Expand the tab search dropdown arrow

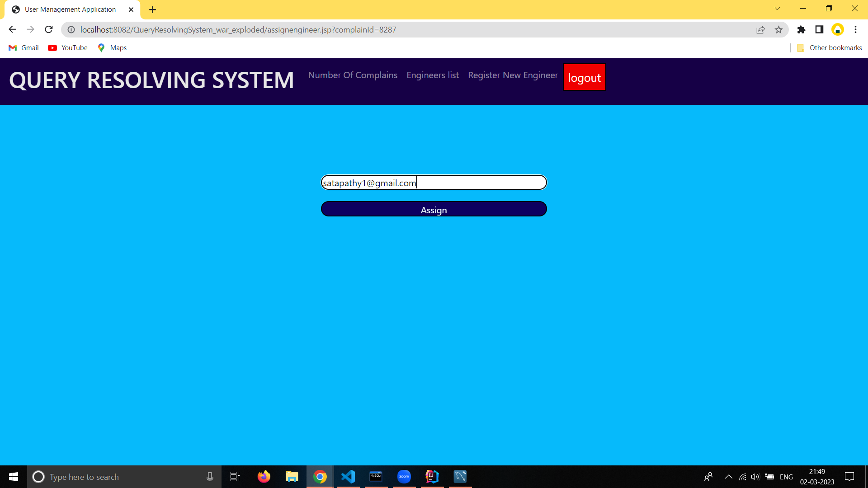(777, 9)
